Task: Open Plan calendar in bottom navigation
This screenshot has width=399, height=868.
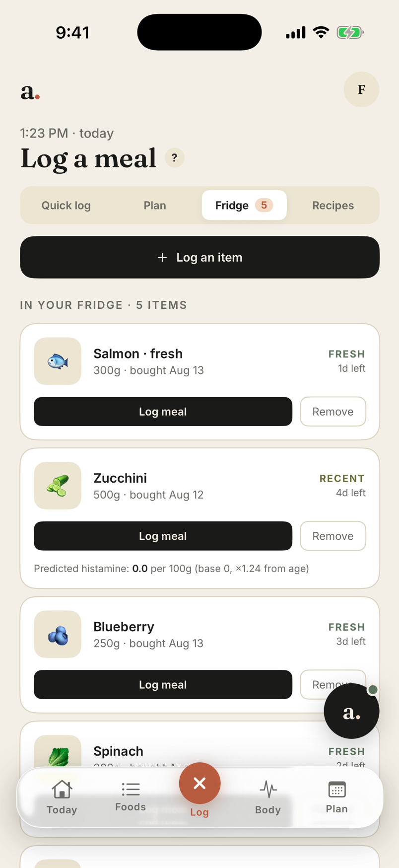Action: [337, 797]
